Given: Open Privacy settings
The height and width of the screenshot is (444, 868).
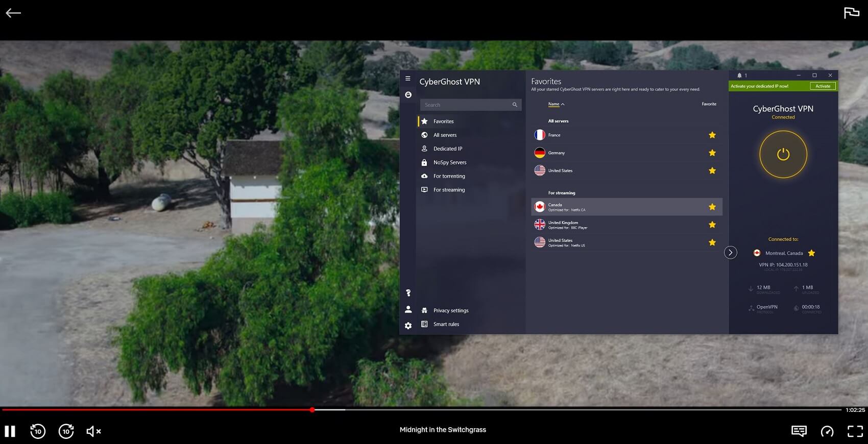Looking at the screenshot, I should click(x=451, y=310).
